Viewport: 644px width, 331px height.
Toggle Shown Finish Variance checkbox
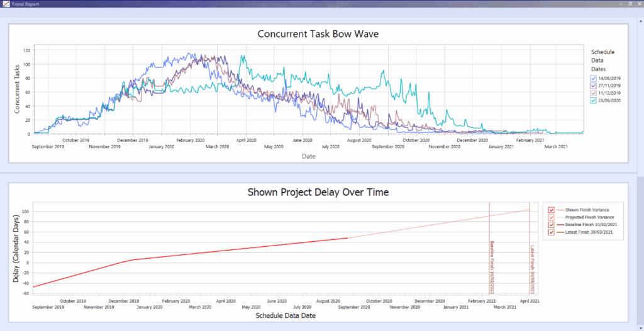point(552,209)
